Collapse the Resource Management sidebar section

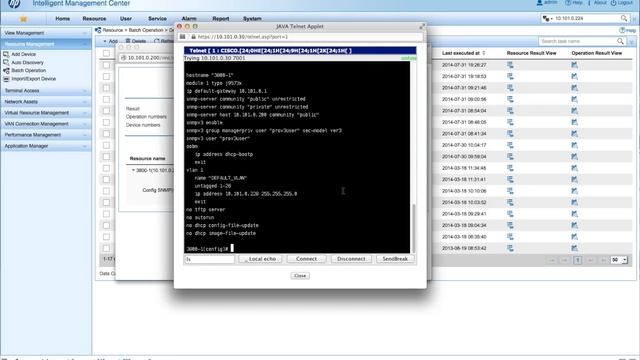pos(46,44)
